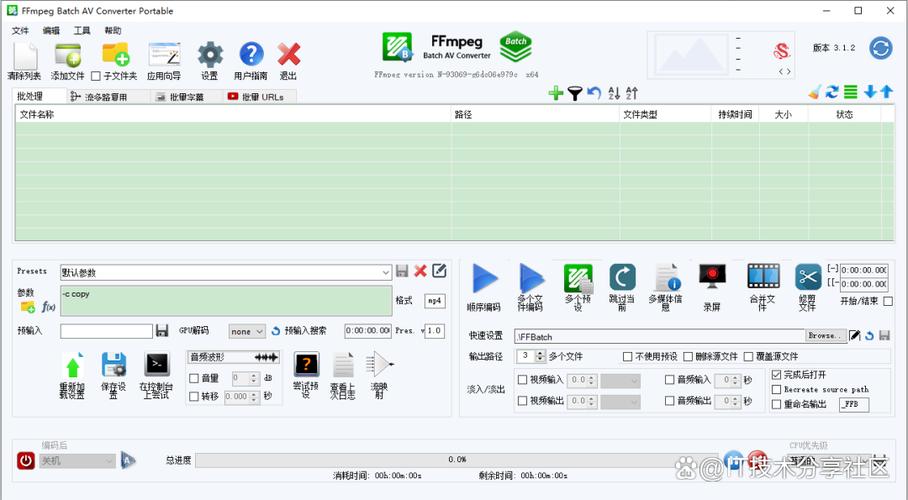Screen dimensions: 908x500
Task: Expand the Presets 默认参数 dropdown
Action: click(x=386, y=272)
